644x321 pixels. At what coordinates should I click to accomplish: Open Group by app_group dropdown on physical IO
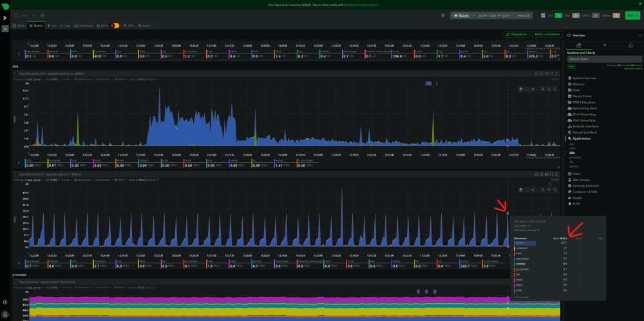tap(29, 78)
